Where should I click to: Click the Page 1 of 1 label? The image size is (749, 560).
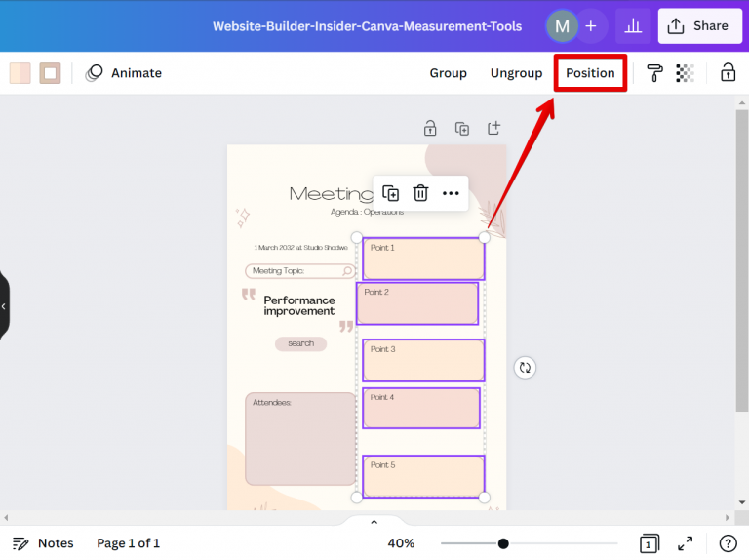128,543
